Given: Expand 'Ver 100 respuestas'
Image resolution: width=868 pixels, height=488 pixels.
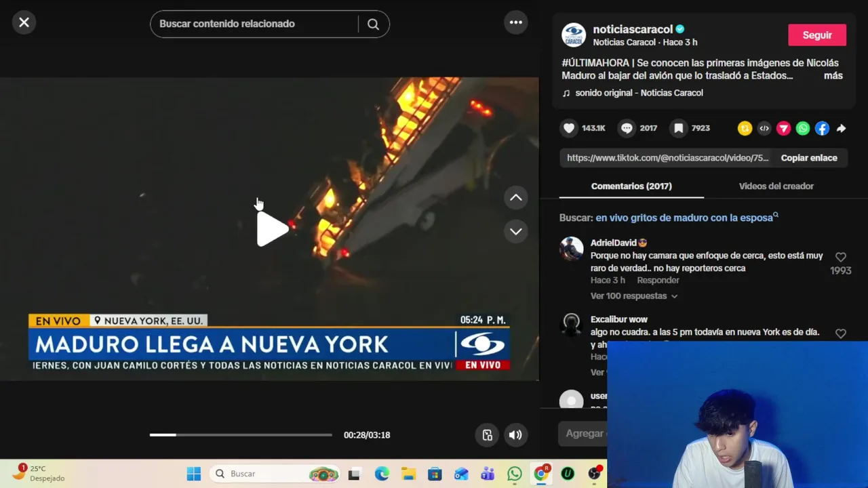Looking at the screenshot, I should point(633,296).
